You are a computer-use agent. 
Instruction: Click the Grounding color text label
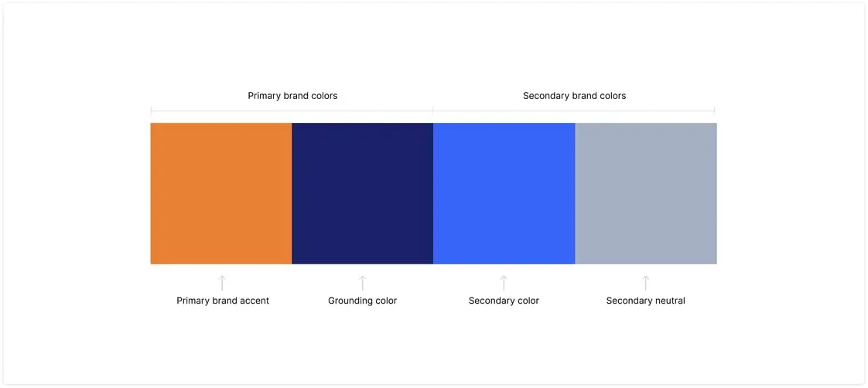point(362,301)
